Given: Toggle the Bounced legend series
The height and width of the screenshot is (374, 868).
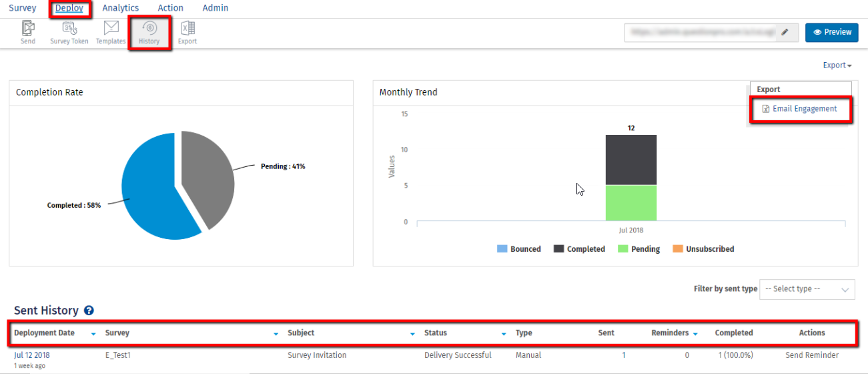Looking at the screenshot, I should (x=519, y=249).
